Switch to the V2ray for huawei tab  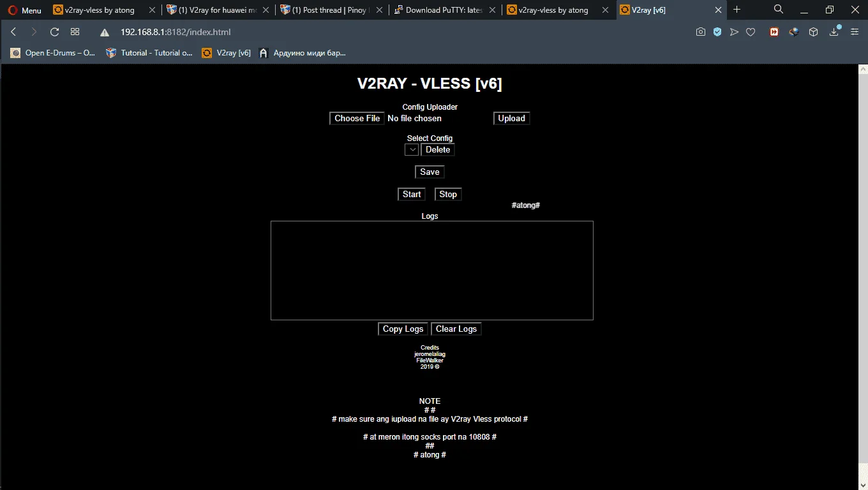pos(218,10)
